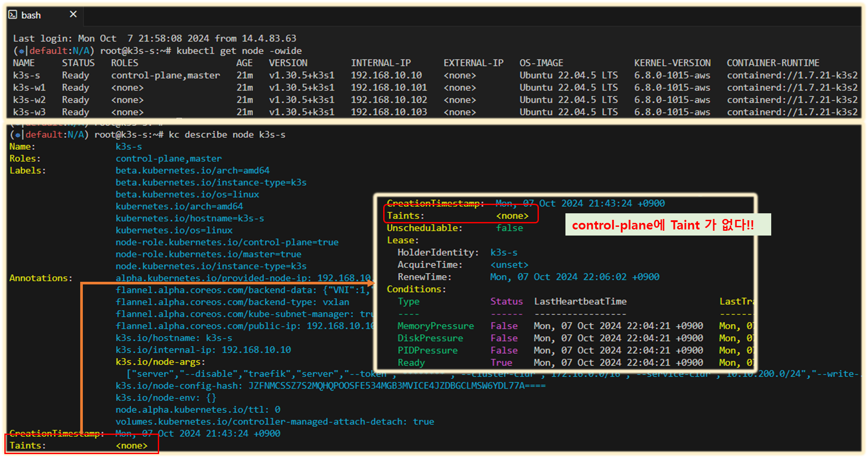
Task: Click the KERNEL-VERSION column header
Action: (672, 63)
